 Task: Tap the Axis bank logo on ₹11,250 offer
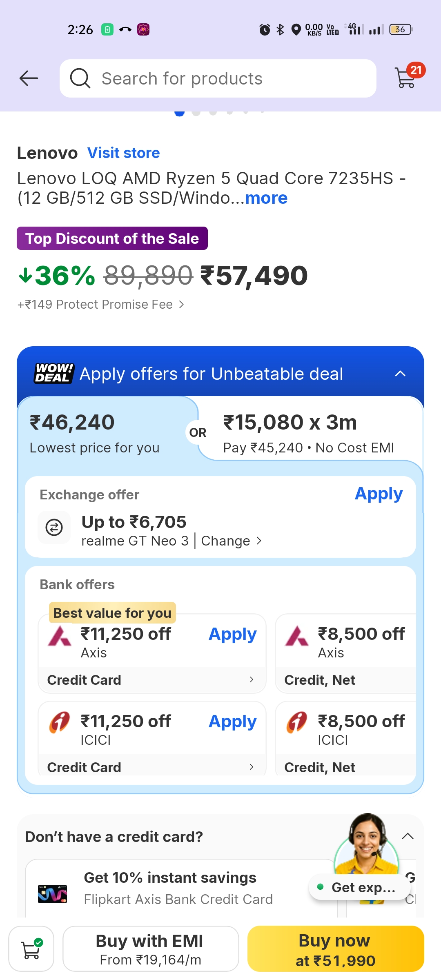tap(60, 636)
